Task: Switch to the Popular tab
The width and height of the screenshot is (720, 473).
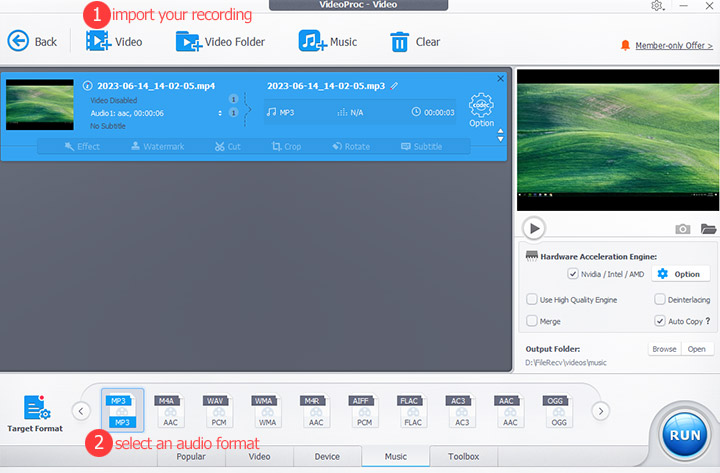Action: point(191,456)
